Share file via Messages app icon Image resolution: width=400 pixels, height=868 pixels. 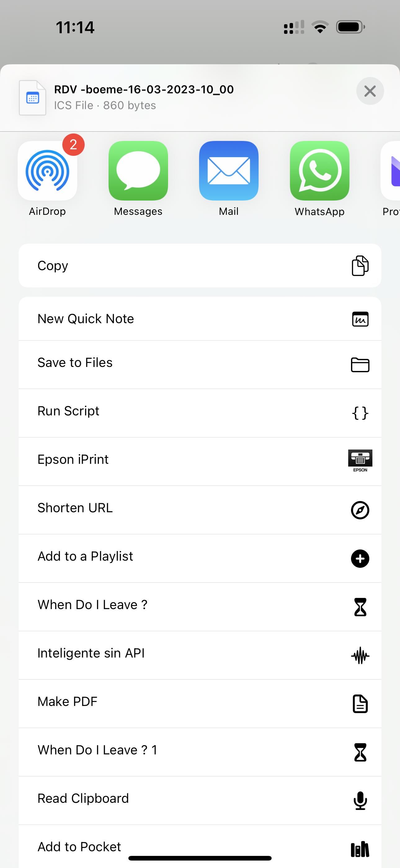pos(138,171)
